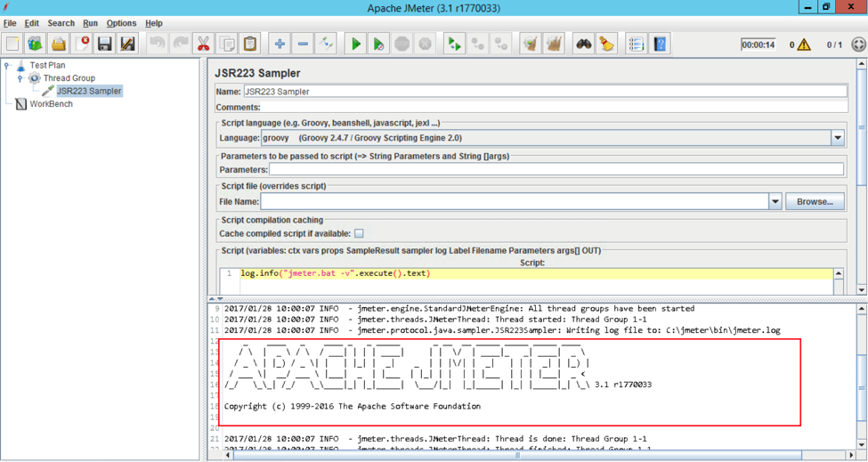Click the log panel horizontal scrollbar thumb
This screenshot has height=462, width=868.
tap(518, 456)
